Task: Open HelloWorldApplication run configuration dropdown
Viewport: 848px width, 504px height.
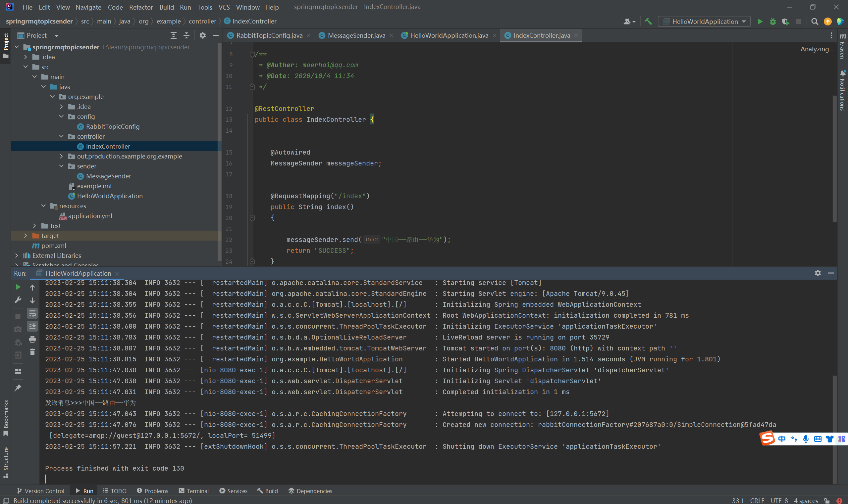Action: coord(704,22)
